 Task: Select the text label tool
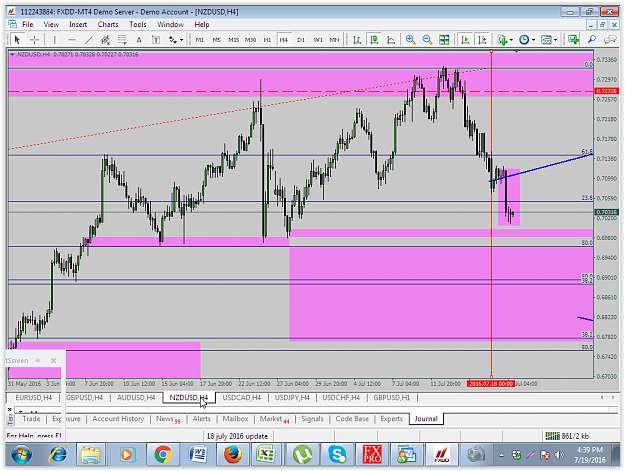[x=156, y=39]
